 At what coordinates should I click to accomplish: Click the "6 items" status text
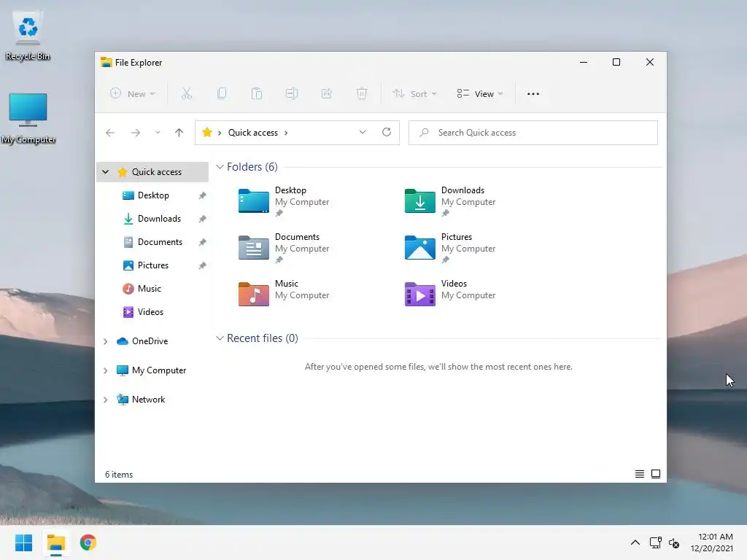click(119, 475)
